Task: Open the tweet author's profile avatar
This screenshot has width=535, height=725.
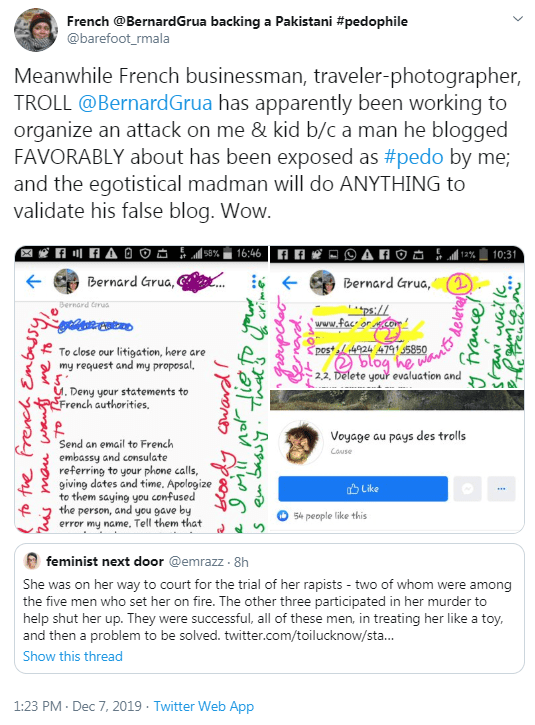Action: (x=36, y=30)
